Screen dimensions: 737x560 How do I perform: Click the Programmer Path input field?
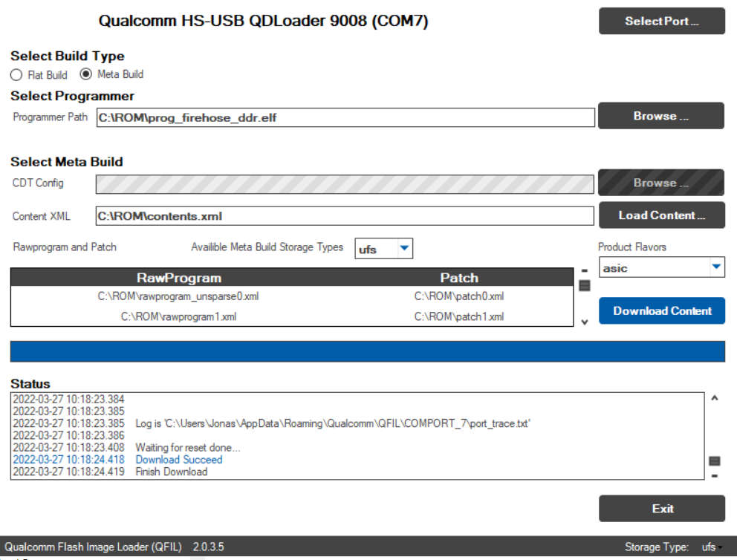pyautogui.click(x=345, y=117)
